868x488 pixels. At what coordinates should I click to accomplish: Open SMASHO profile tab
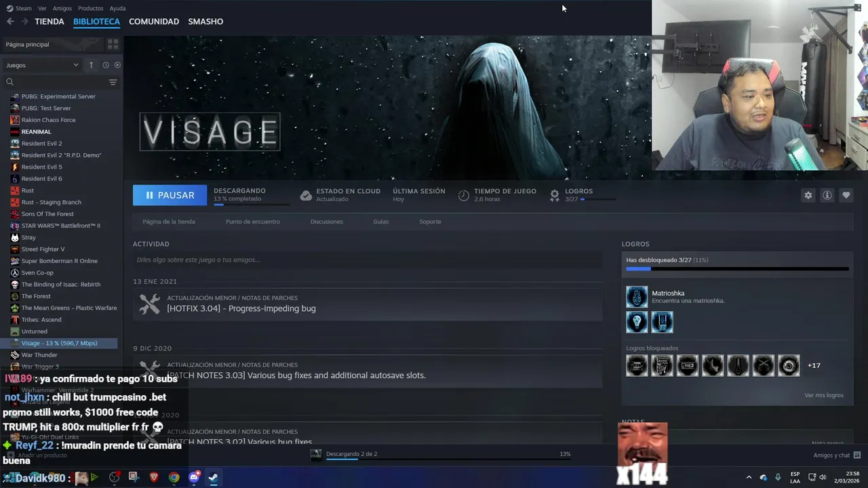coord(205,22)
